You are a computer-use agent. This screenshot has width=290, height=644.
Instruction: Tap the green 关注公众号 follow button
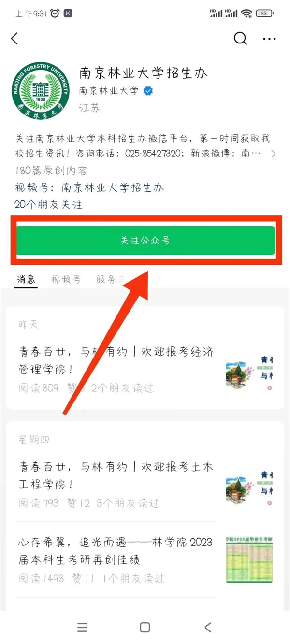pos(145,240)
